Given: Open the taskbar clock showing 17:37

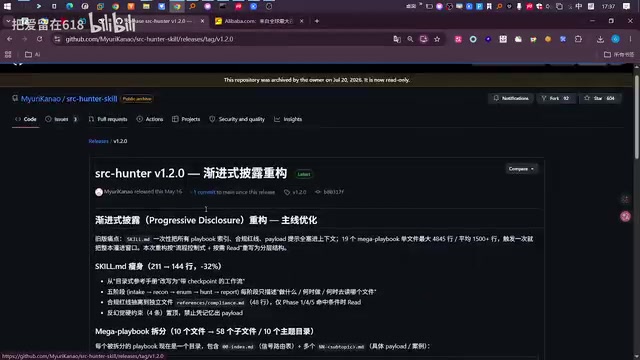Looking at the screenshot, I should tap(608, 6).
